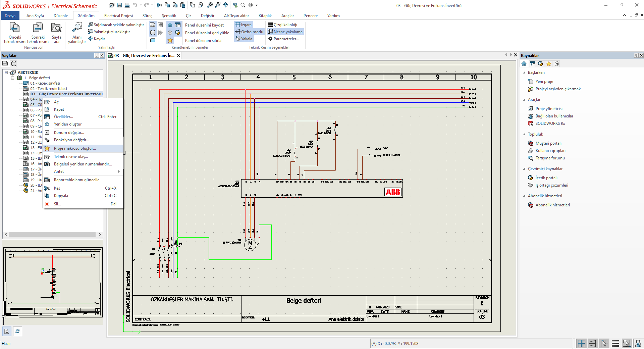Open the Tartışma forumu link
This screenshot has height=349, width=644.
[550, 158]
